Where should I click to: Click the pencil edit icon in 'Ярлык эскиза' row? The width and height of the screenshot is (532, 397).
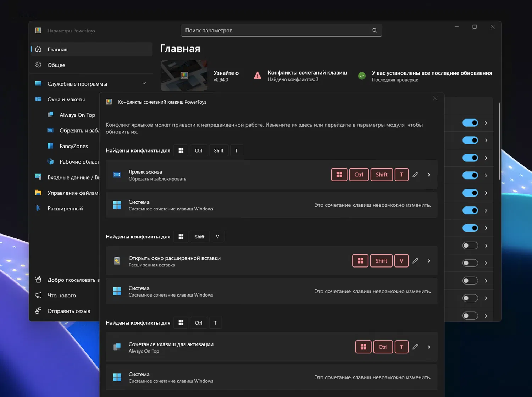[415, 175]
